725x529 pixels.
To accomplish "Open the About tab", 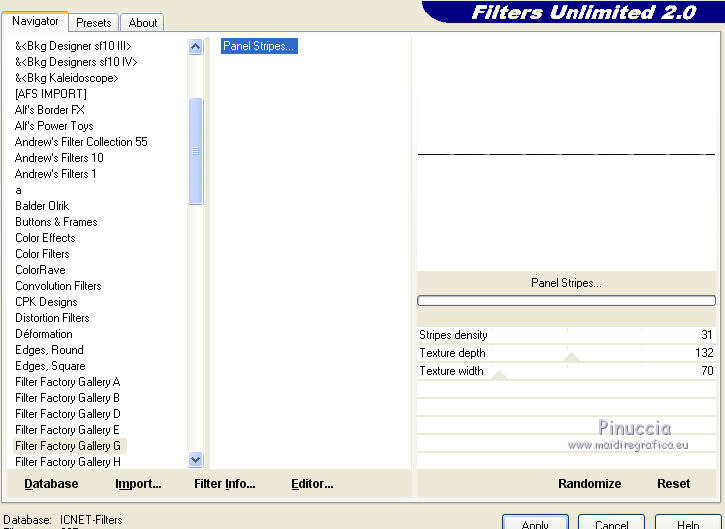I will (143, 23).
